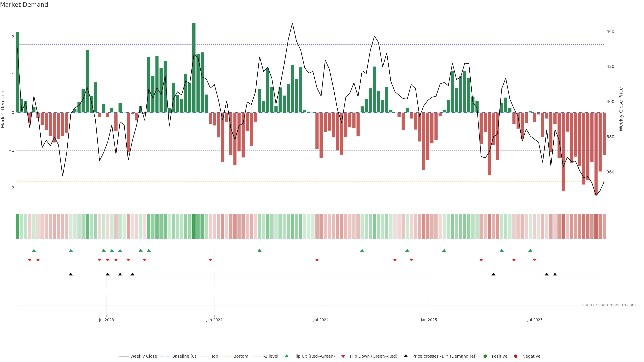Click the last black Price crosses marker after Jul 2025

[x=555, y=274]
